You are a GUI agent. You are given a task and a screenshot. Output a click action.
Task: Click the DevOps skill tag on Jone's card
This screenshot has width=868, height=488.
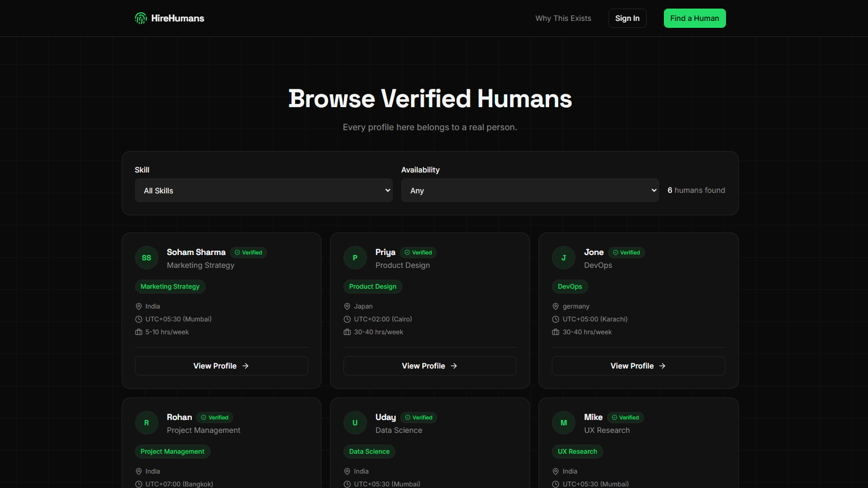[x=570, y=286]
